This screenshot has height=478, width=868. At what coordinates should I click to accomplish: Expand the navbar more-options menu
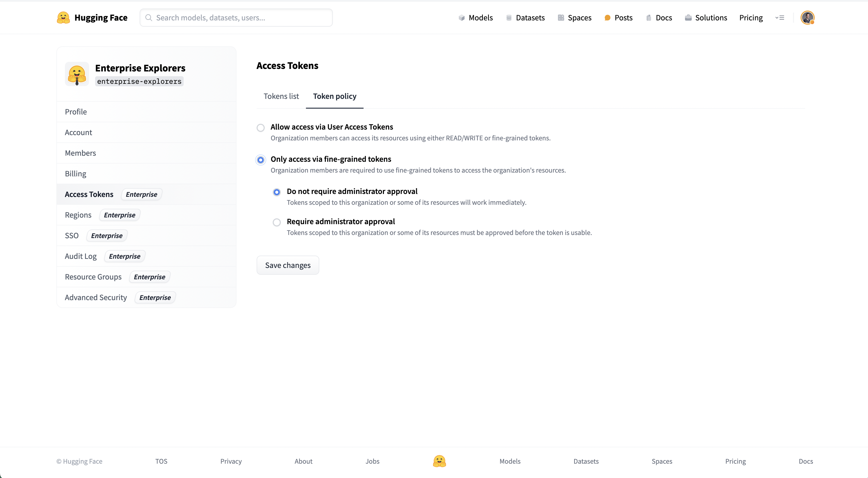coord(779,18)
